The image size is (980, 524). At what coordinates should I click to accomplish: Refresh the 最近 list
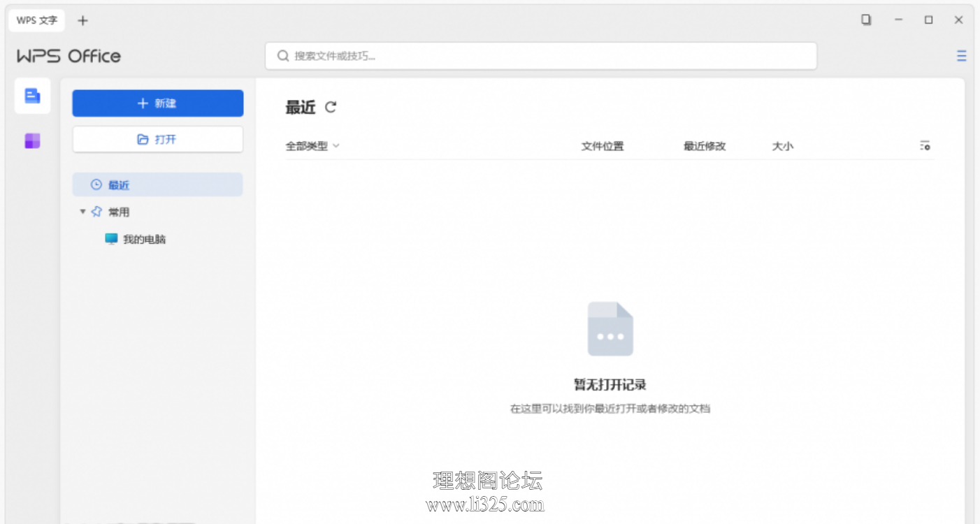click(x=331, y=107)
